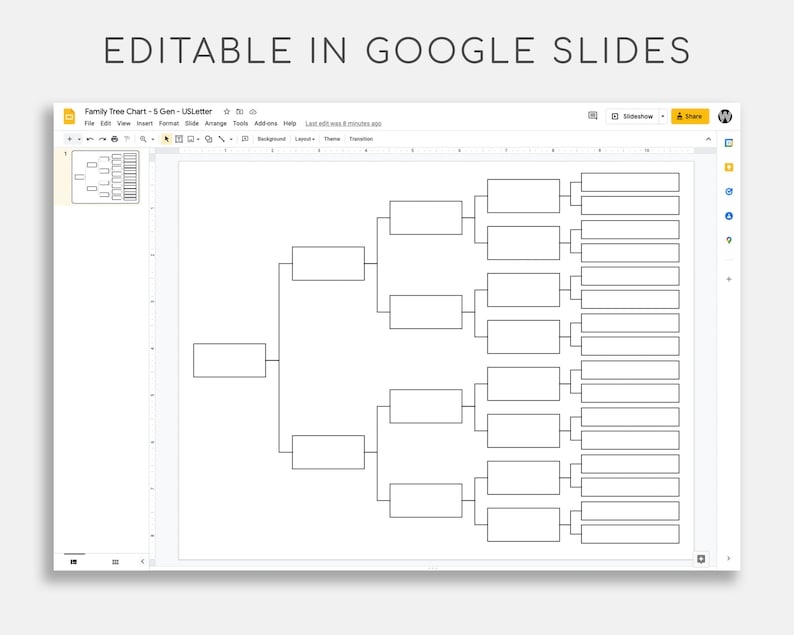
Task: Add a comment from the toolbar
Action: tap(245, 139)
